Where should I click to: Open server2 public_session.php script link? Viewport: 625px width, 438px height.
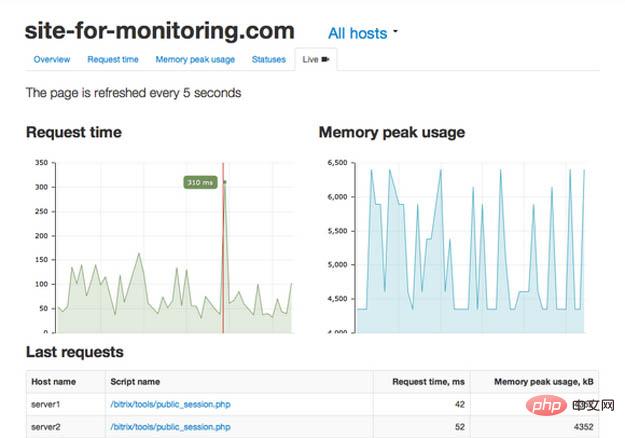pos(171,427)
